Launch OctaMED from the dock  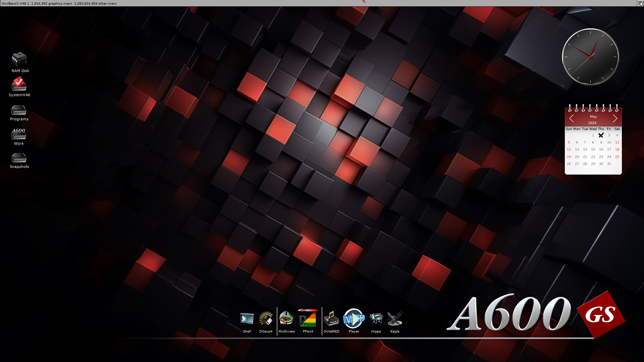(331, 318)
